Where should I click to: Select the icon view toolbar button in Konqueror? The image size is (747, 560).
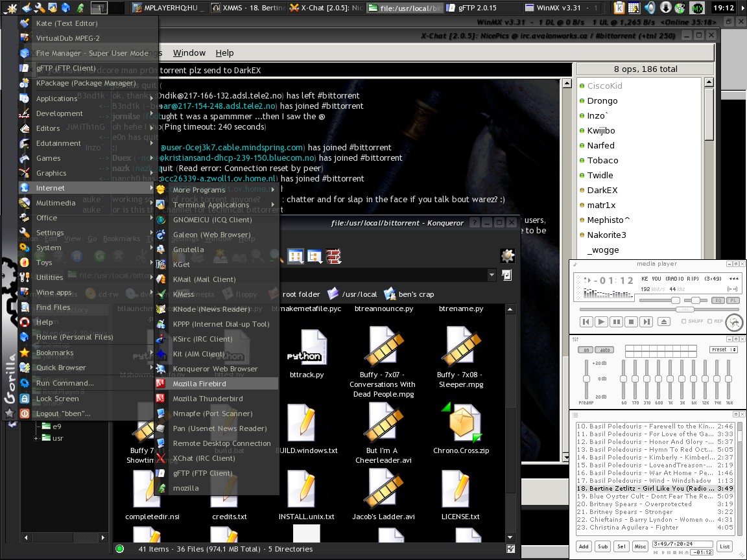pyautogui.click(x=296, y=256)
